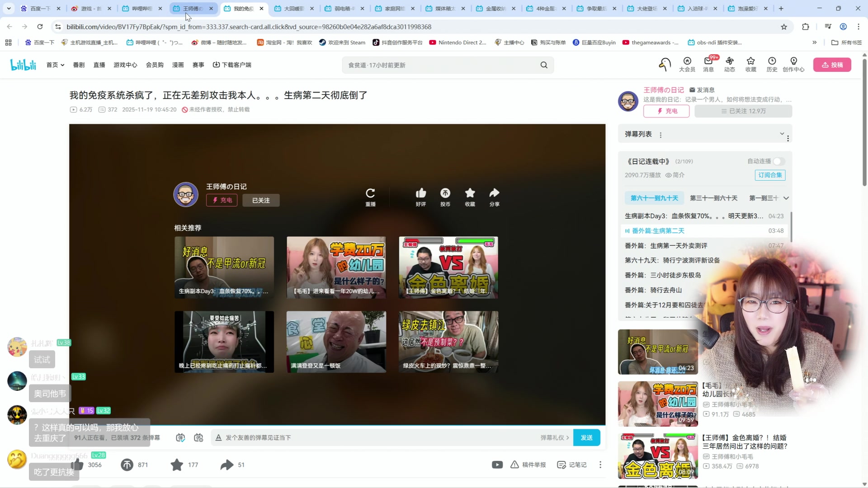The width and height of the screenshot is (868, 488).
Task: Toggle off the 自动连播 autoplay switch
Action: click(778, 161)
